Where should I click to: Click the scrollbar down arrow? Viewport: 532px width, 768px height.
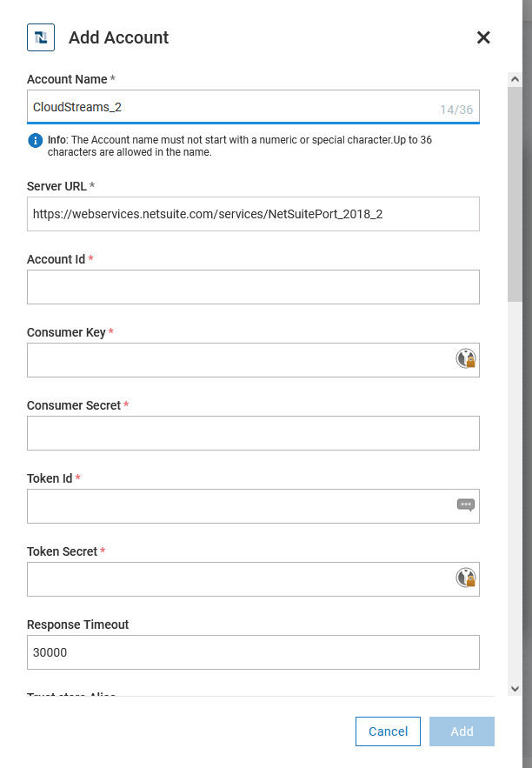point(515,686)
